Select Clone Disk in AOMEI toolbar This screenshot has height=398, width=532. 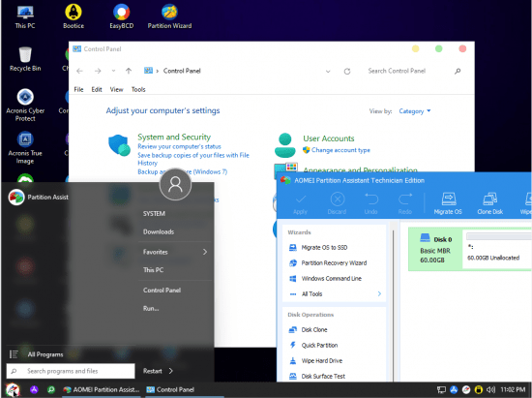pos(490,203)
